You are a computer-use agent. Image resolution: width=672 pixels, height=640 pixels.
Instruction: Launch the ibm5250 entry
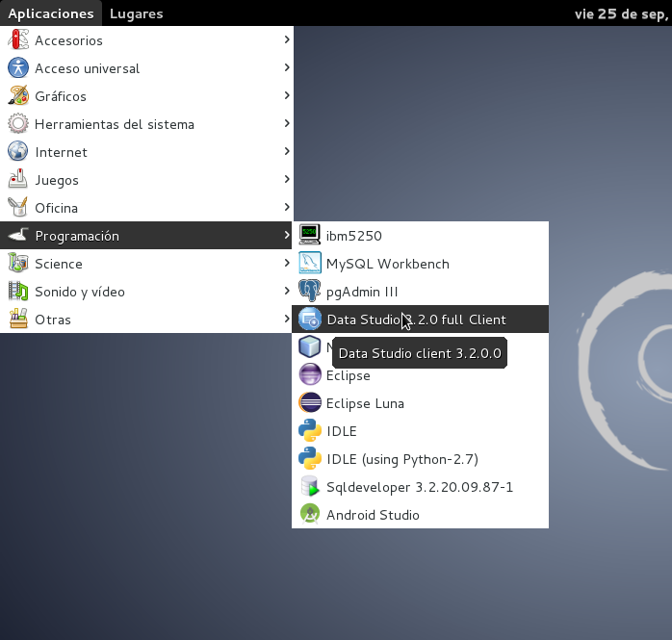(x=420, y=235)
